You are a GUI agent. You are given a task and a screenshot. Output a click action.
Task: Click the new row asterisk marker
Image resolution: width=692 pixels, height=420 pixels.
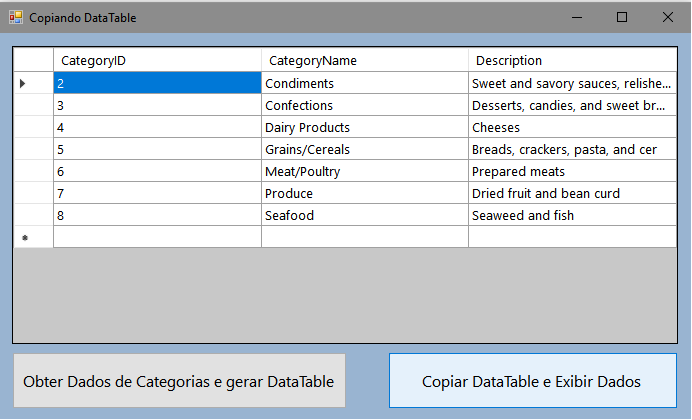click(25, 238)
